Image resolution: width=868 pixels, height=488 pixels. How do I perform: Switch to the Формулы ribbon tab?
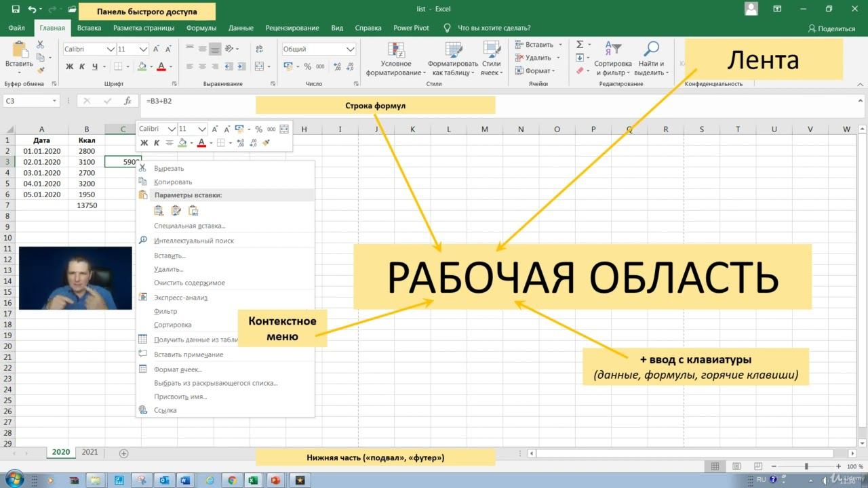point(201,28)
